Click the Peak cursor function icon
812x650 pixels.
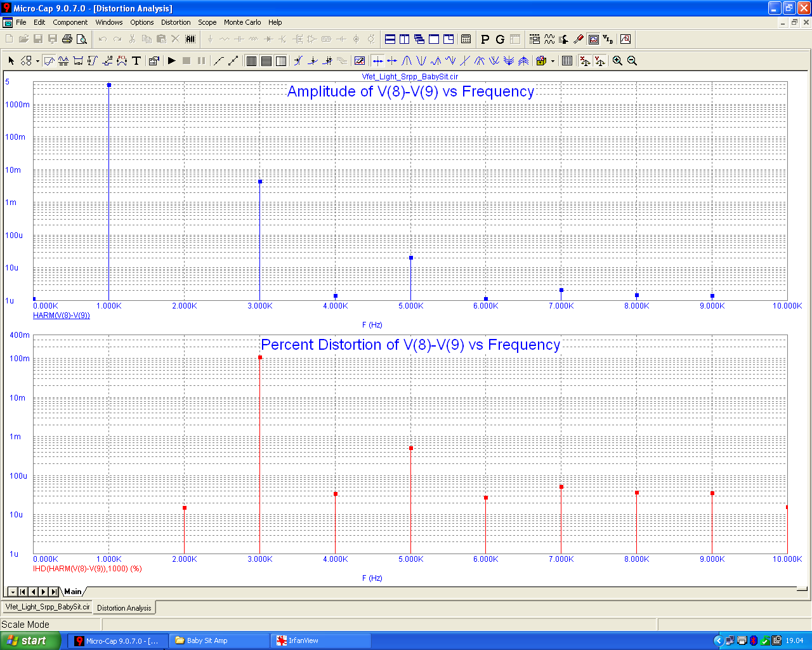pyautogui.click(x=407, y=61)
